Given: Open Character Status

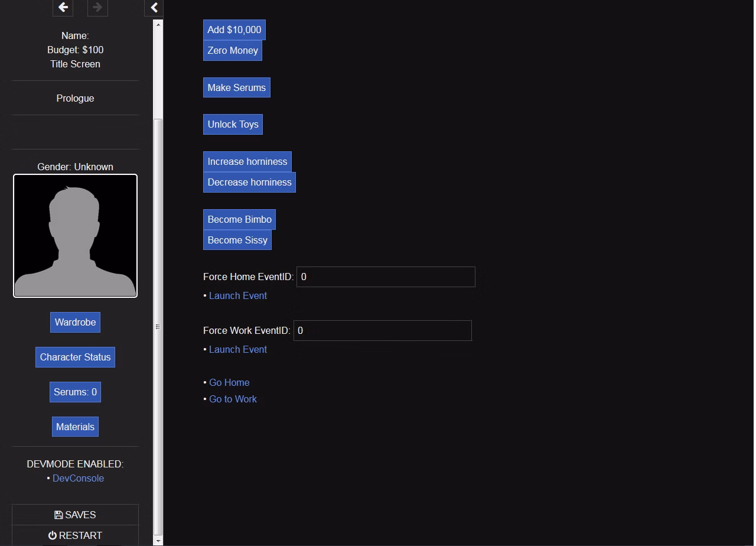Looking at the screenshot, I should click(x=75, y=357).
